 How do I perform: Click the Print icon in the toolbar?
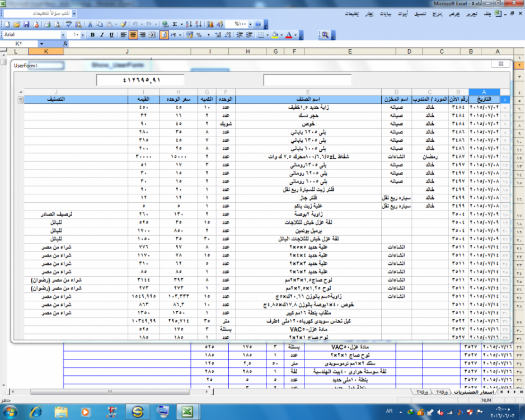(x=47, y=25)
